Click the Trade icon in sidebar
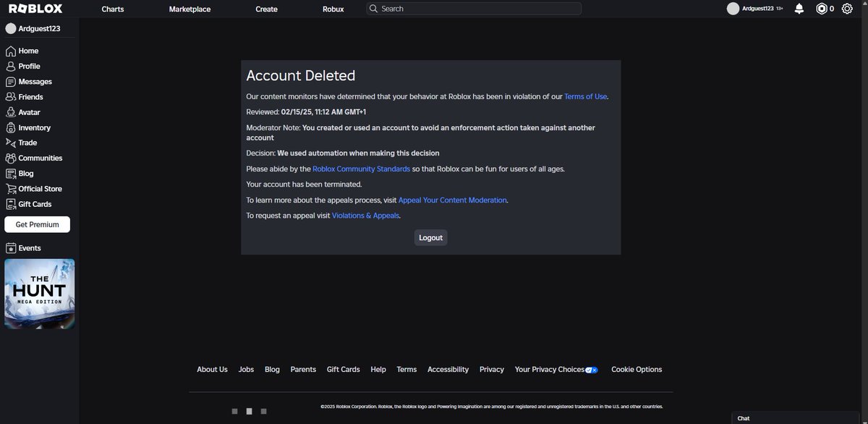868x424 pixels. coord(11,143)
